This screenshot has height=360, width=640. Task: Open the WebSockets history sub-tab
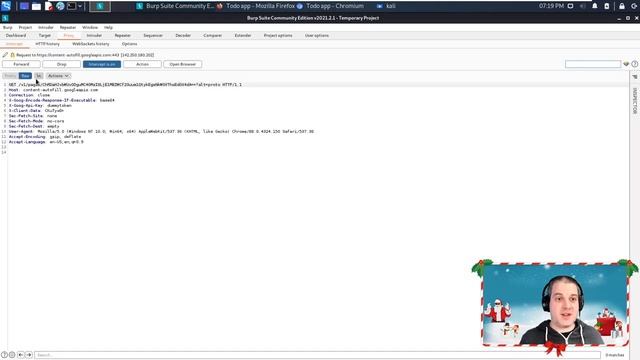91,44
